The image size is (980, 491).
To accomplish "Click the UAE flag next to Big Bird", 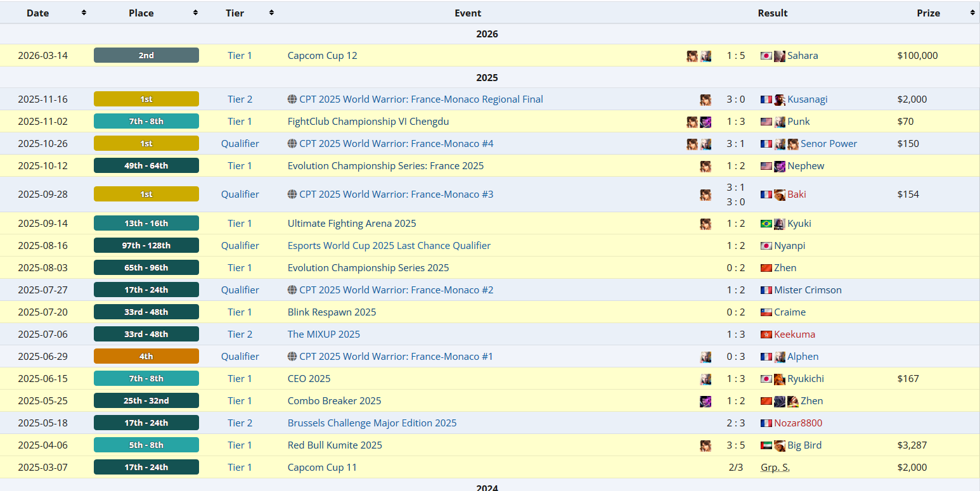I will (x=766, y=445).
